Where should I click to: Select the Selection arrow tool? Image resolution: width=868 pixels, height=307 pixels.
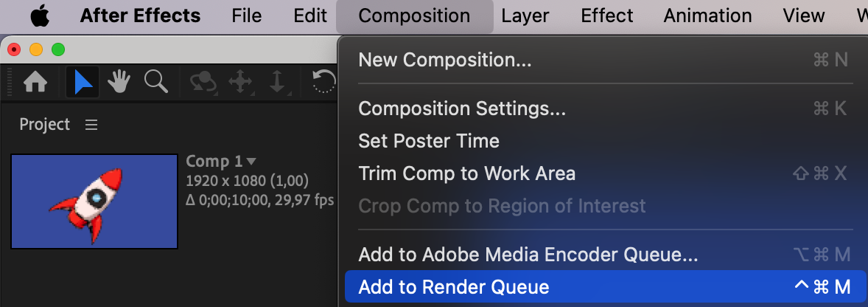point(83,82)
